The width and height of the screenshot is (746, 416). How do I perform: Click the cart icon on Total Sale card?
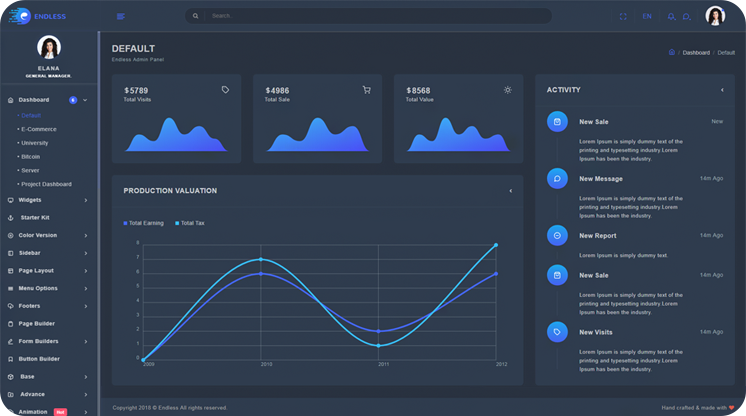[366, 90]
